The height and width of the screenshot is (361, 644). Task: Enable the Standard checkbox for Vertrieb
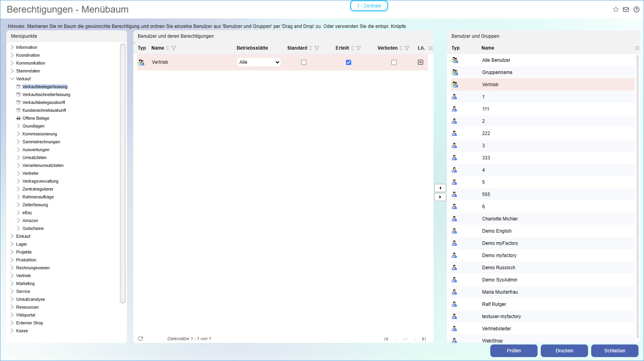pyautogui.click(x=303, y=62)
